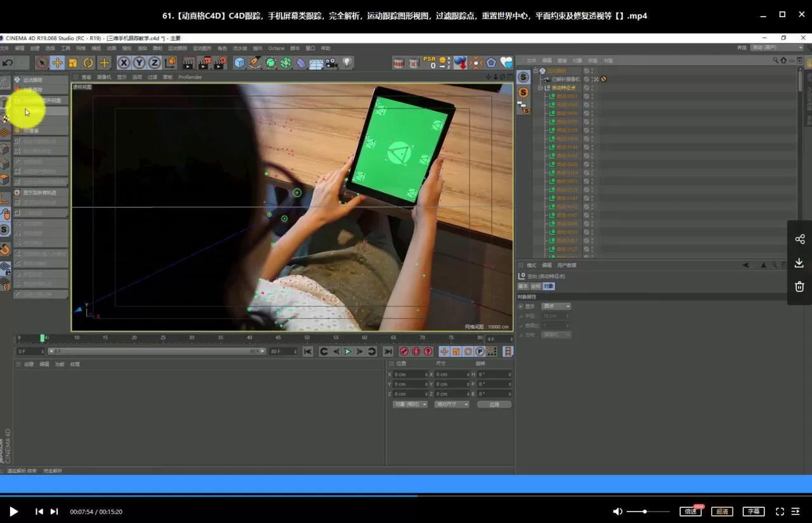Toggle the Z-axis lock button
812x523 pixels.
click(x=154, y=62)
